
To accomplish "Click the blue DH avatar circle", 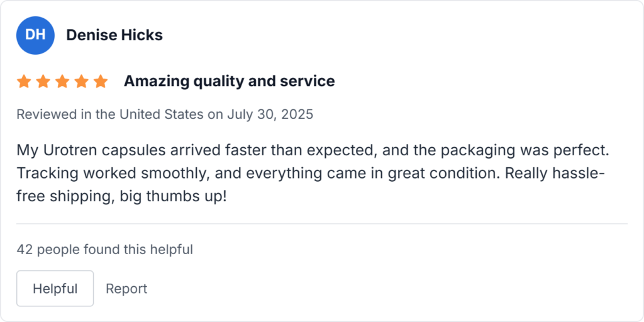I will pos(35,35).
